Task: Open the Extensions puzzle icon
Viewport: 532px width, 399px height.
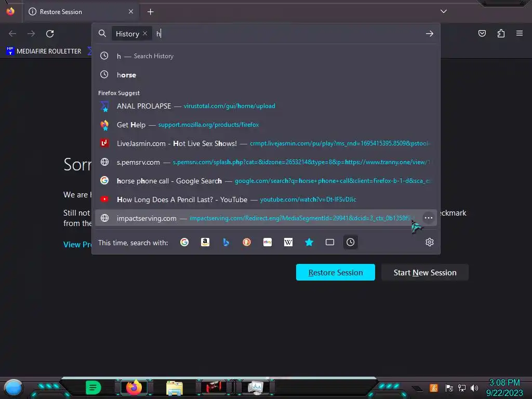Action: [x=501, y=33]
